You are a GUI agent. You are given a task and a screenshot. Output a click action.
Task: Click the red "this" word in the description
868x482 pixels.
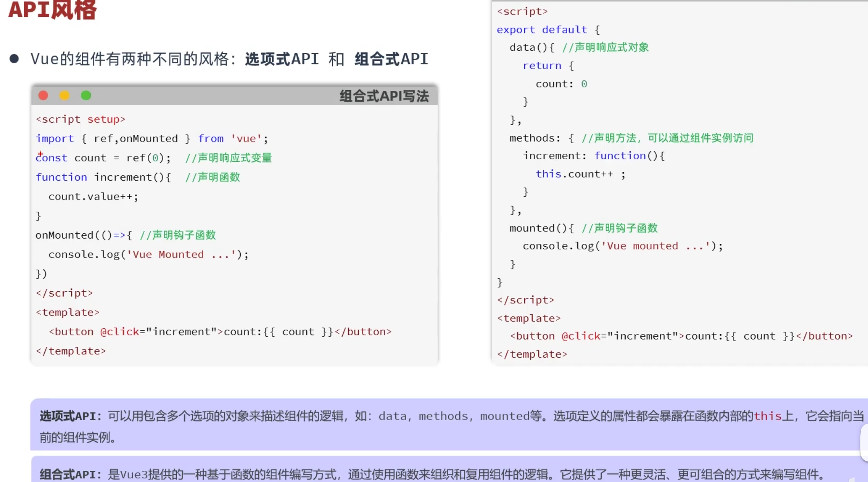click(x=767, y=416)
